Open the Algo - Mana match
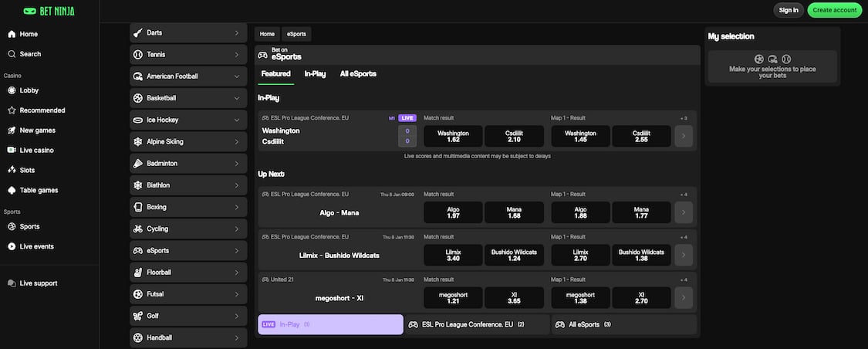Viewport: 868px width, 349px height. 339,213
